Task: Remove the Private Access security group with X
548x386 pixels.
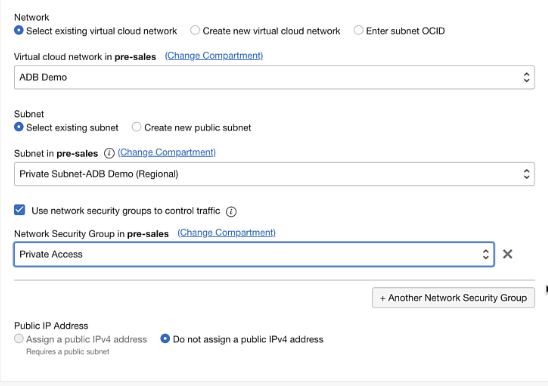Action: 507,254
